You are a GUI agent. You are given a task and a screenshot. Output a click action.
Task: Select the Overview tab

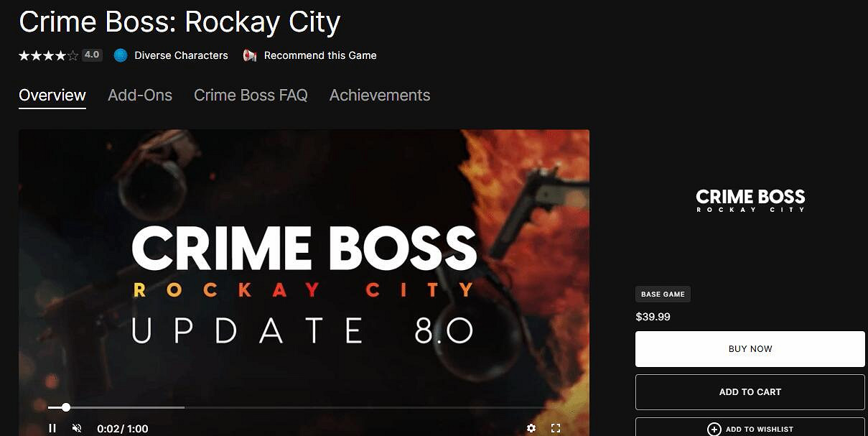pos(52,95)
